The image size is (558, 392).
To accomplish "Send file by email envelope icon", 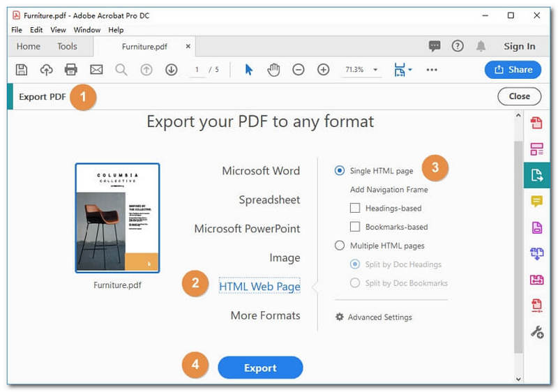I will (x=96, y=70).
